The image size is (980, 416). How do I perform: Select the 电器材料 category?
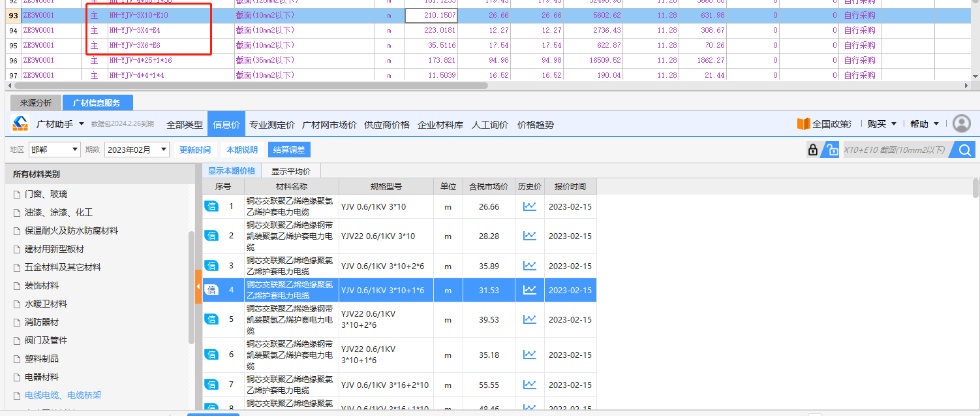coord(42,377)
